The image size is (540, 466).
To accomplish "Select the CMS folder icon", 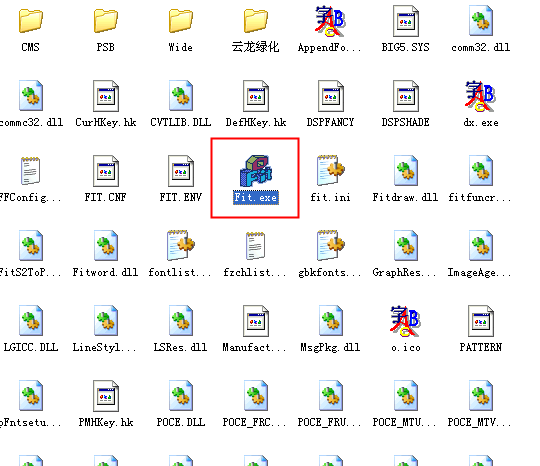I will pyautogui.click(x=31, y=21).
